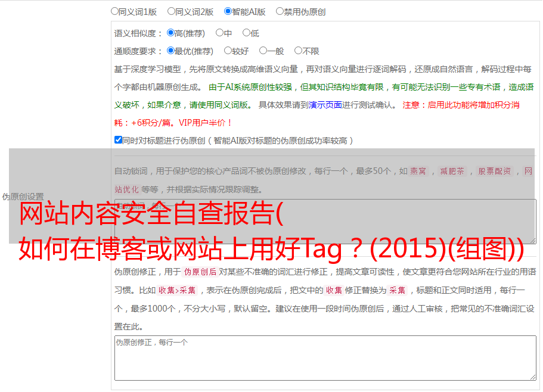Click resize handle of 伪原创修正 textarea
The image size is (543, 392).
coord(533,377)
